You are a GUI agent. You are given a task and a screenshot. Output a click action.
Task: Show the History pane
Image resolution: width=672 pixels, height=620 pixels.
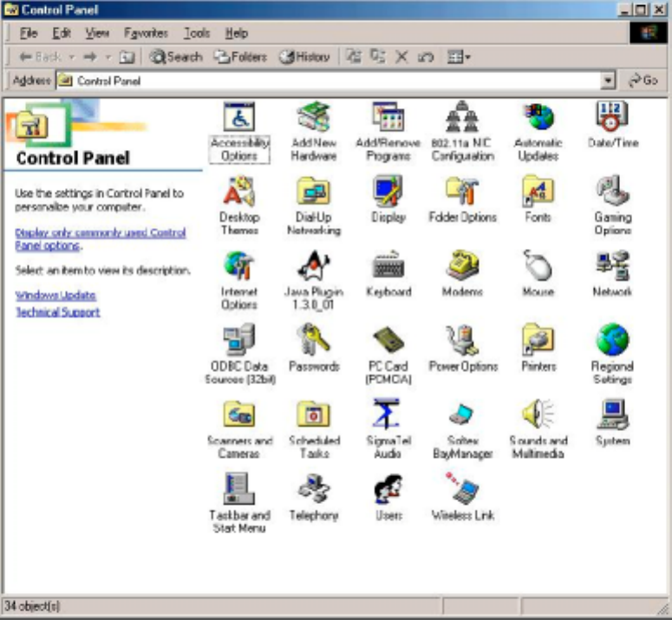point(303,56)
